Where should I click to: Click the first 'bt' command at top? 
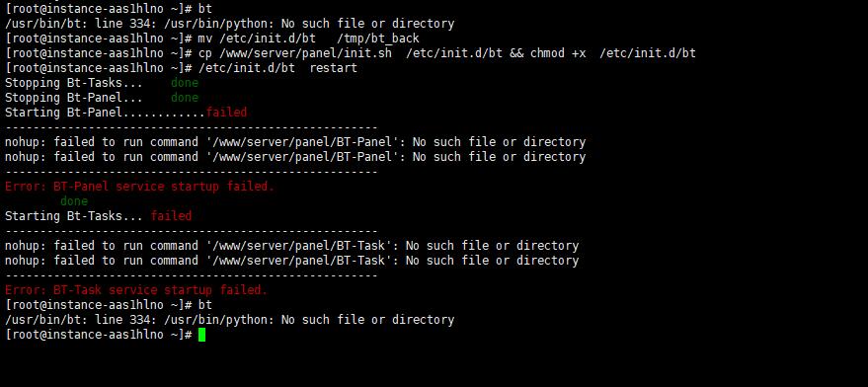[x=205, y=9]
